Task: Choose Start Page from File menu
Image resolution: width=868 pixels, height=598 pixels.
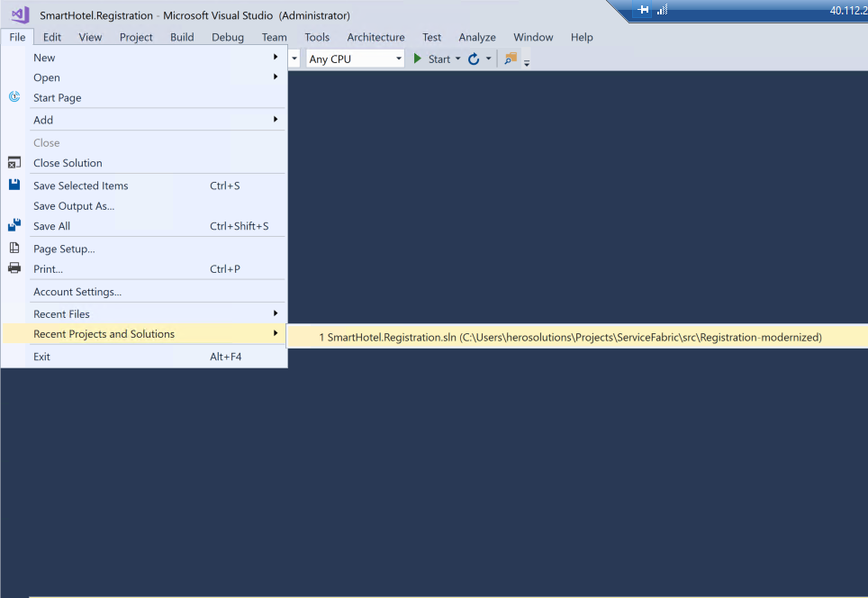Action: pos(144,97)
